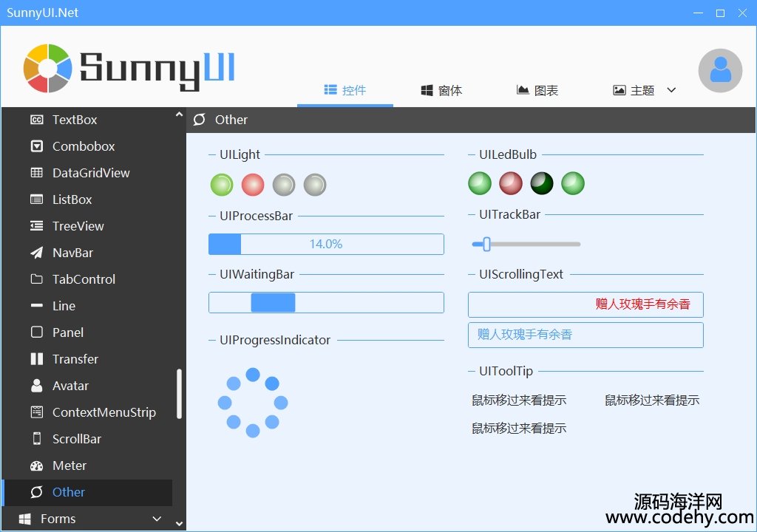757x532 pixels.
Task: Click the NavBar paper plane icon
Action: point(37,252)
